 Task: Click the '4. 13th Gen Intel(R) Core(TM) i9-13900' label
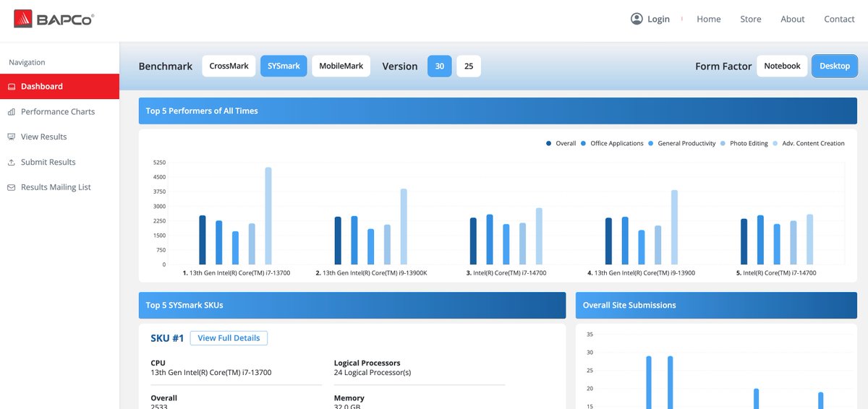(642, 273)
